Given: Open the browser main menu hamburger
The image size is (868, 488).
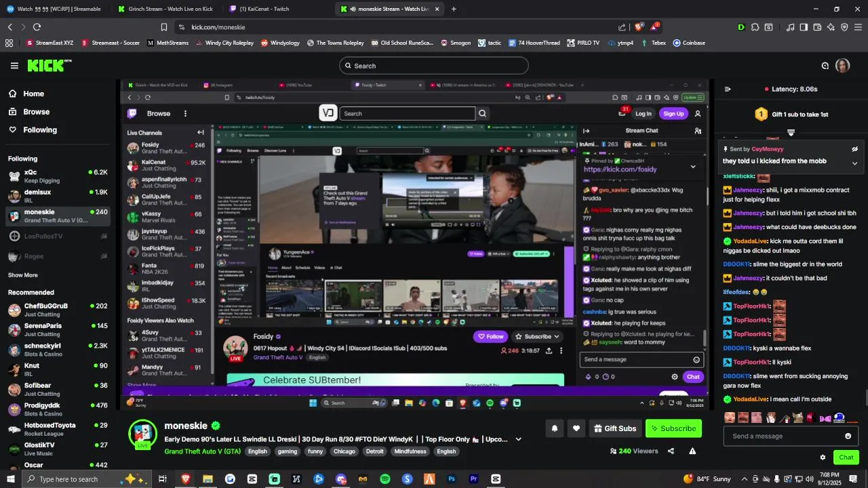Looking at the screenshot, I should (858, 27).
